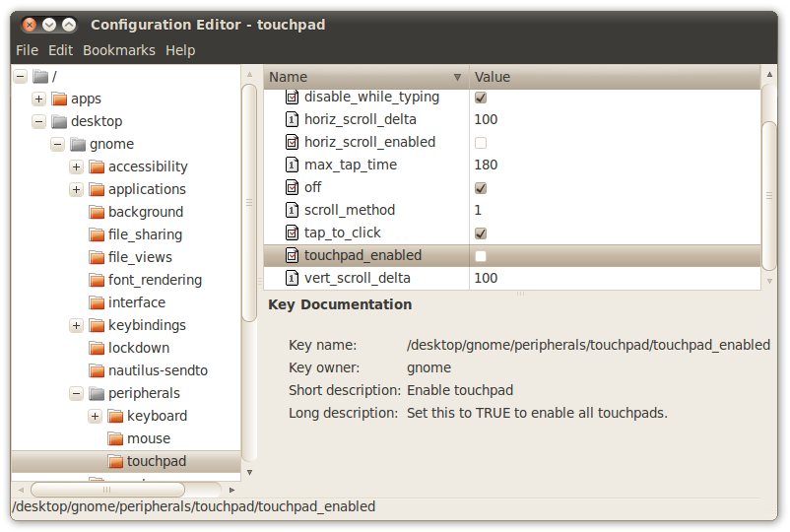Click the gnome folder icon
790x532 pixels.
click(x=78, y=144)
